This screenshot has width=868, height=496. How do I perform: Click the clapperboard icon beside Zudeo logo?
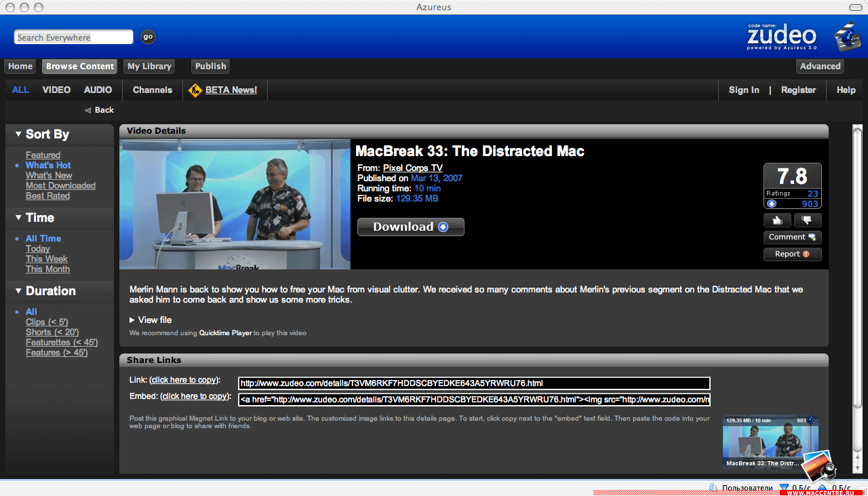(x=846, y=37)
